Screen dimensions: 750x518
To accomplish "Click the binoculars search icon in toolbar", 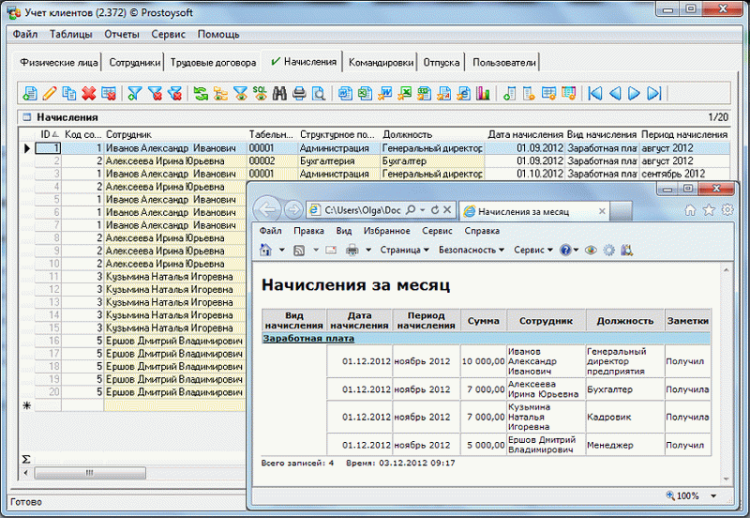I will point(280,94).
